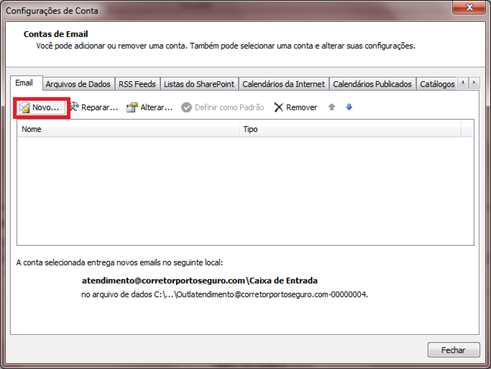
Task: Show the Catálogos tab
Action: (x=437, y=84)
